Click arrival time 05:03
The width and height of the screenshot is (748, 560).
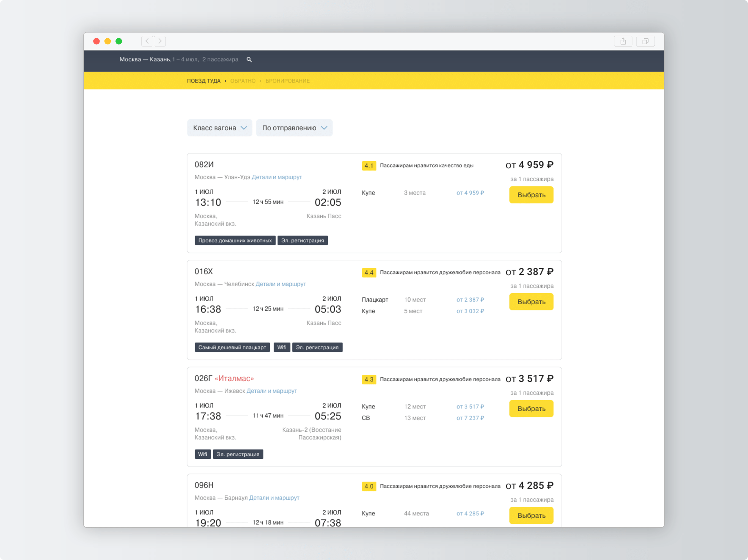point(328,309)
